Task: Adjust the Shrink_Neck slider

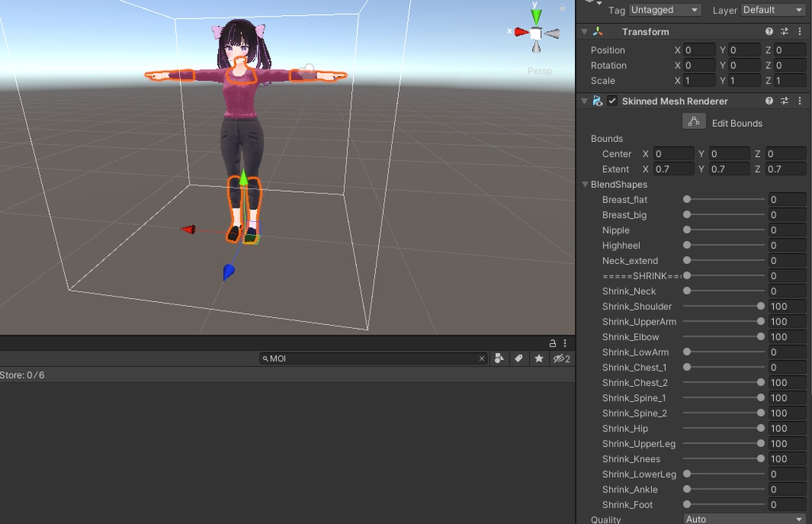Action: point(724,291)
